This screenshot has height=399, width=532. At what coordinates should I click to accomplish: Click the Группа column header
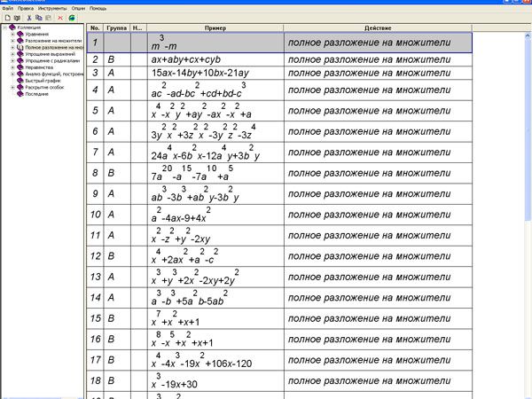click(x=117, y=28)
